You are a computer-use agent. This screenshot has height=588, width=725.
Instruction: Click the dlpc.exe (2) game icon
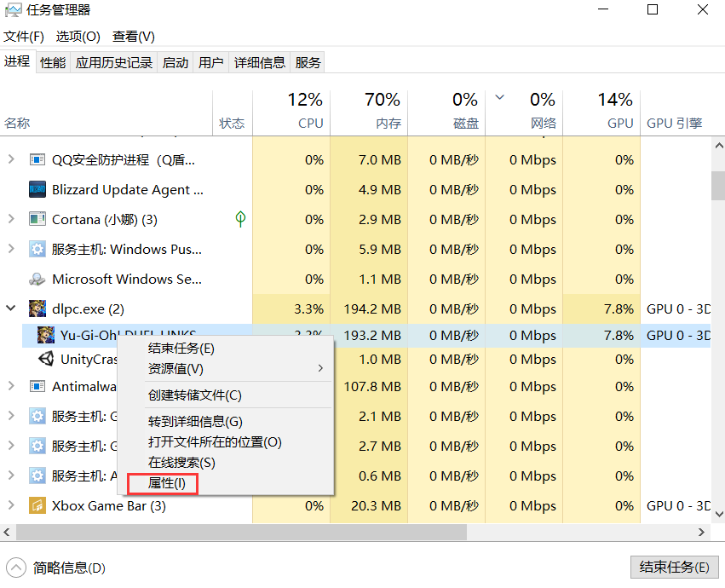pyautogui.click(x=37, y=308)
